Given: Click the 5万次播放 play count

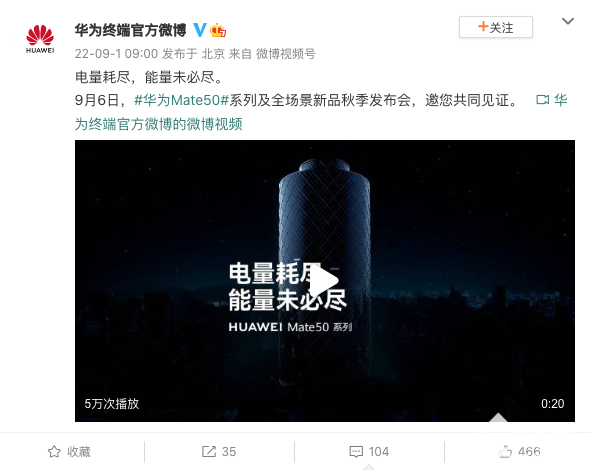Looking at the screenshot, I should (x=112, y=404).
